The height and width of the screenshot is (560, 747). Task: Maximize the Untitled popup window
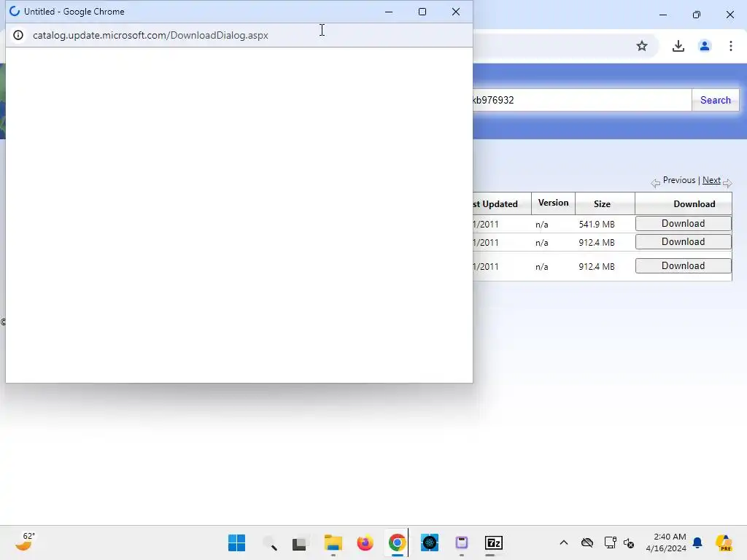(422, 12)
